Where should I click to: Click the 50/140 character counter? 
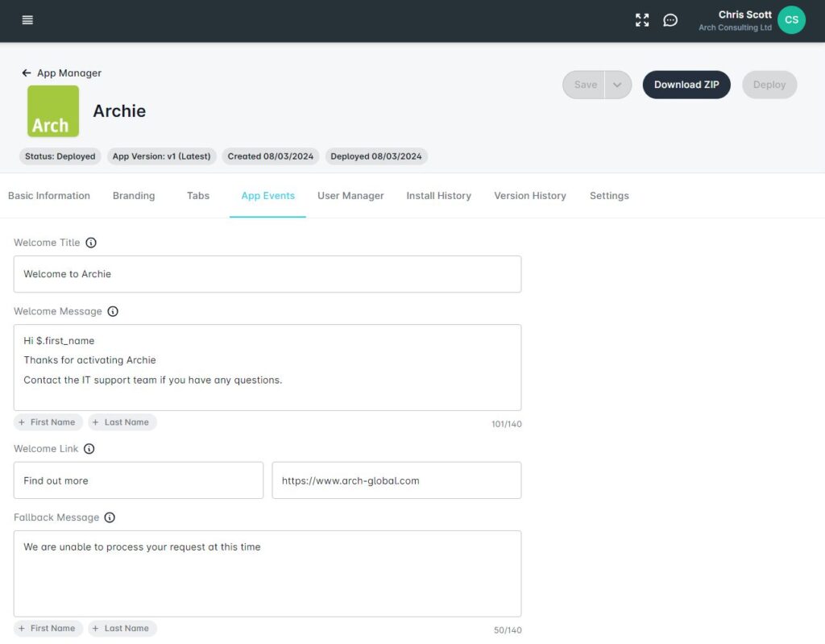pyautogui.click(x=508, y=629)
